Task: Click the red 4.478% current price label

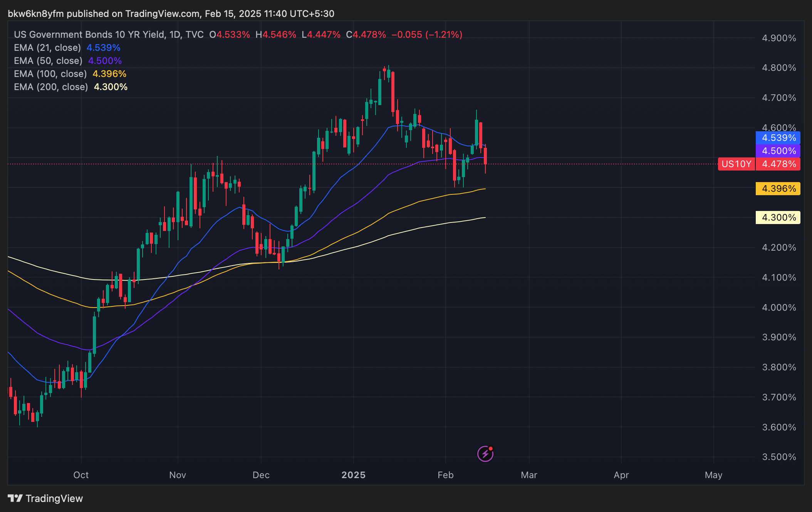Action: tap(778, 164)
